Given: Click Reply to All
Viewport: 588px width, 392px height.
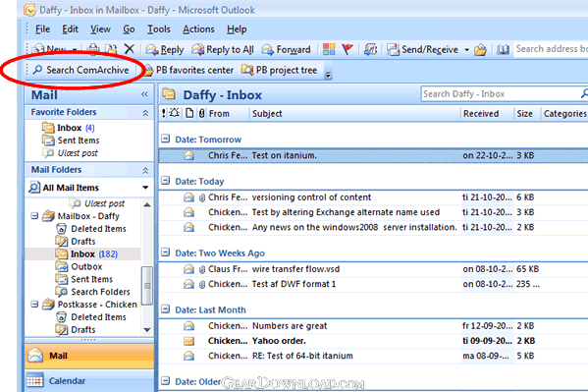Looking at the screenshot, I should pos(223,49).
